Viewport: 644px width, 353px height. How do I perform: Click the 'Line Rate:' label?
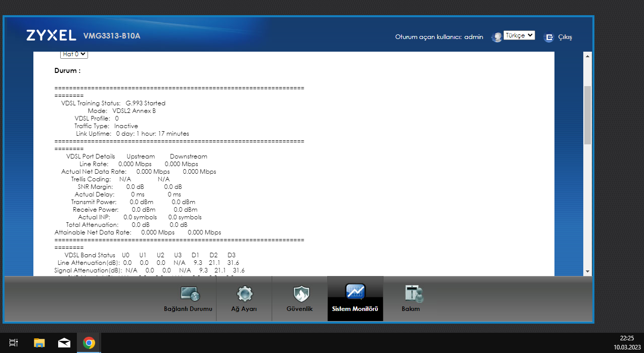(x=94, y=164)
